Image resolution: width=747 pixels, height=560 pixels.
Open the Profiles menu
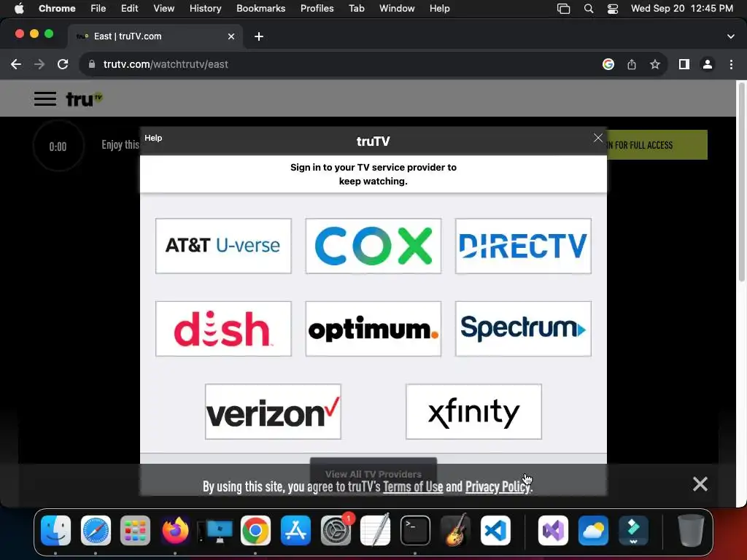(317, 8)
